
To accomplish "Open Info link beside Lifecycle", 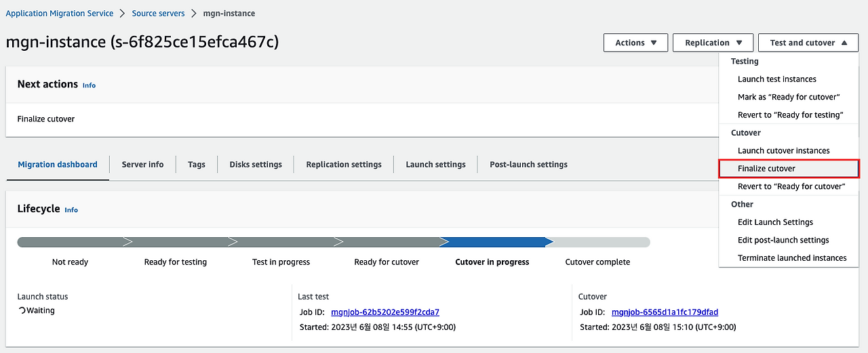I will point(71,210).
